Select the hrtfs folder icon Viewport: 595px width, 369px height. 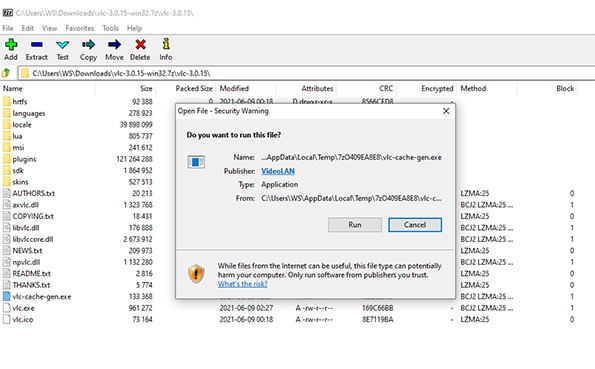pos(6,101)
